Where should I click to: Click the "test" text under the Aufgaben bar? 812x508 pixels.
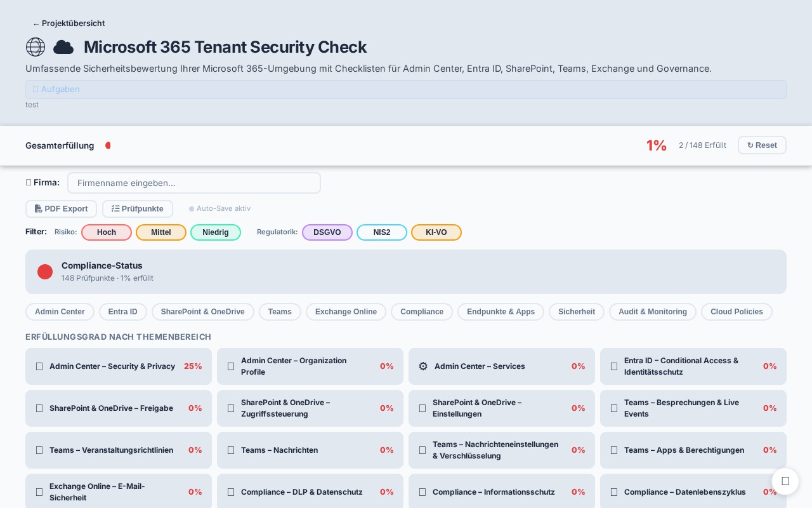[32, 105]
